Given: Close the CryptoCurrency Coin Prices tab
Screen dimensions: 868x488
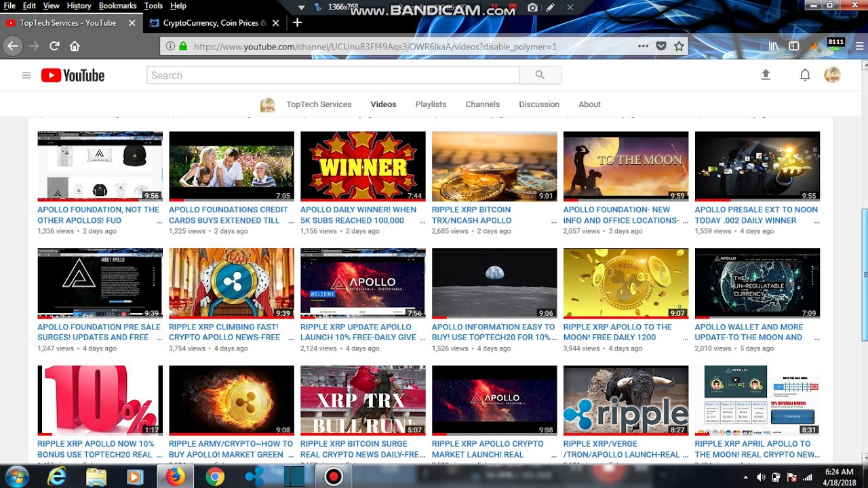Looking at the screenshot, I should pos(276,22).
